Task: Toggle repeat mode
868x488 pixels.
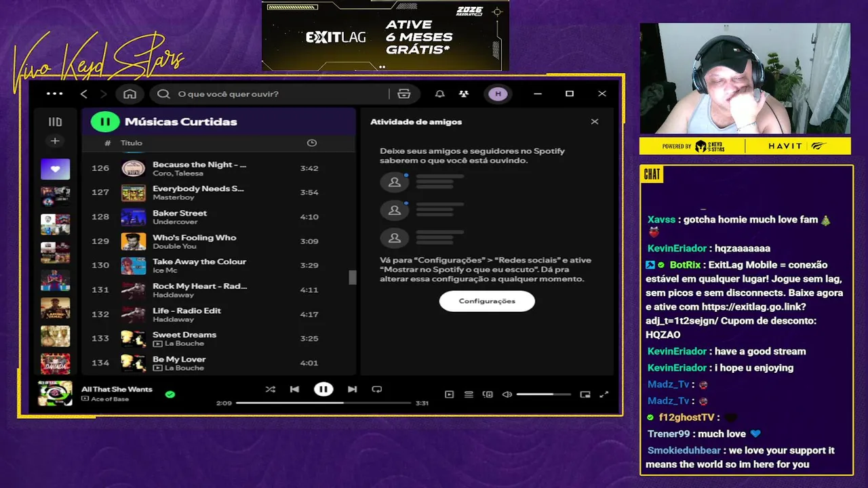Action: tap(377, 389)
